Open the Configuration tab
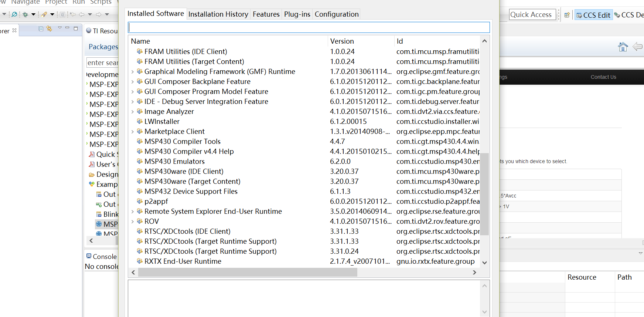This screenshot has width=644, height=317. pyautogui.click(x=337, y=14)
